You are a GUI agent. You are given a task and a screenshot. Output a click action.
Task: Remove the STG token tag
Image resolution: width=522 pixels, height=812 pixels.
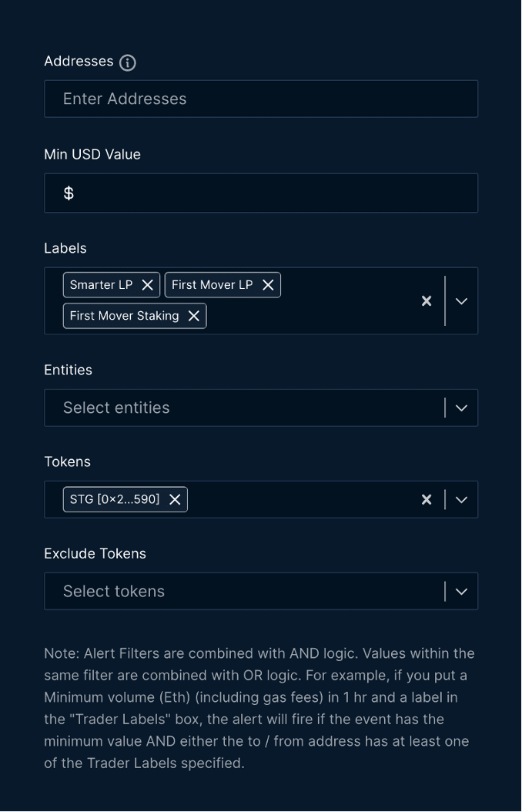click(175, 500)
